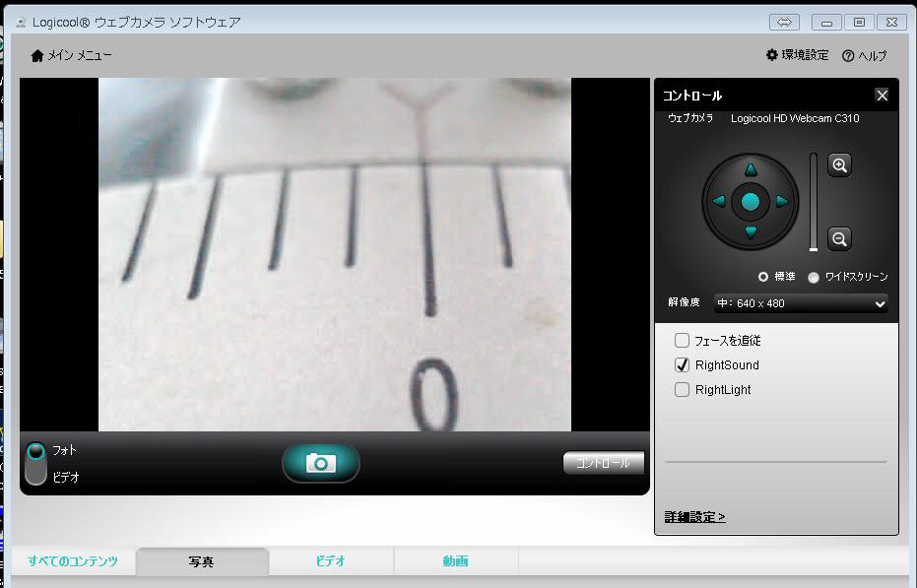Screen dimensions: 917x588
Task: Open すべてのコンテンツ tab
Action: pos(73,561)
